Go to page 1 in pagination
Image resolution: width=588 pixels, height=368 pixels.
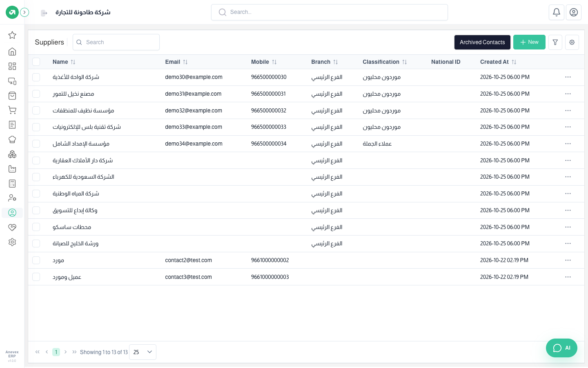click(x=56, y=352)
